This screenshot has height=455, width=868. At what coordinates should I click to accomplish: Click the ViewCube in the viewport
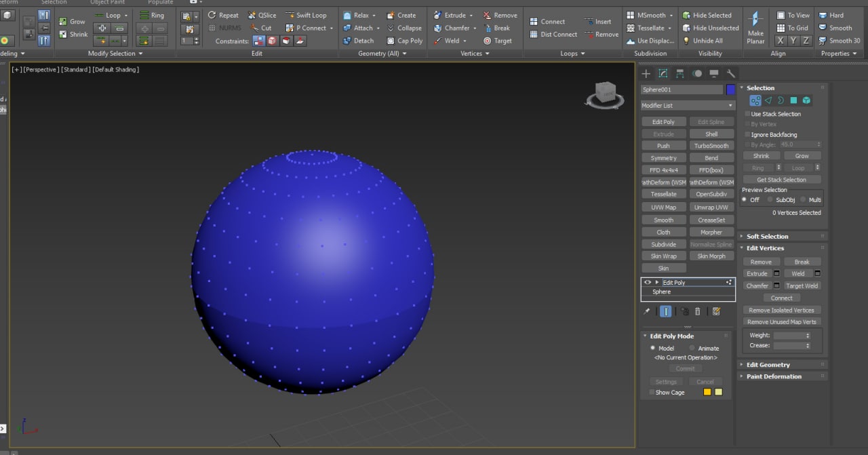(604, 94)
